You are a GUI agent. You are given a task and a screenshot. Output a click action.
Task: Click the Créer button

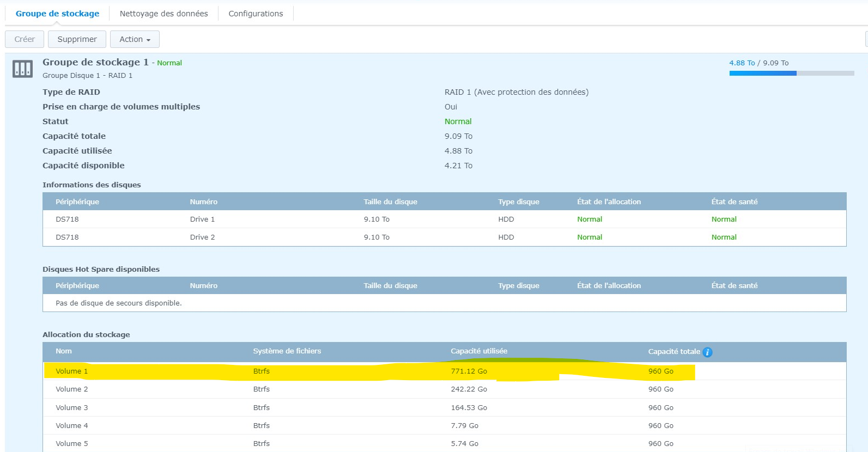click(25, 39)
